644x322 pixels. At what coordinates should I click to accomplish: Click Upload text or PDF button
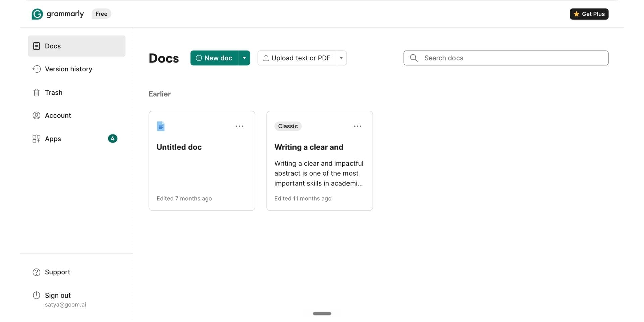pos(297,58)
